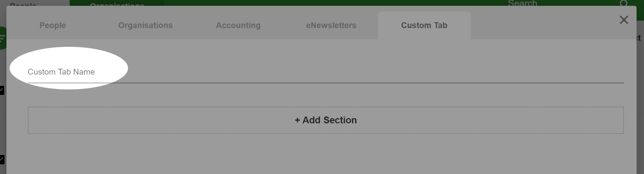Screen dimensions: 644x174
Task: Select the Accounting tab
Action: click(238, 26)
